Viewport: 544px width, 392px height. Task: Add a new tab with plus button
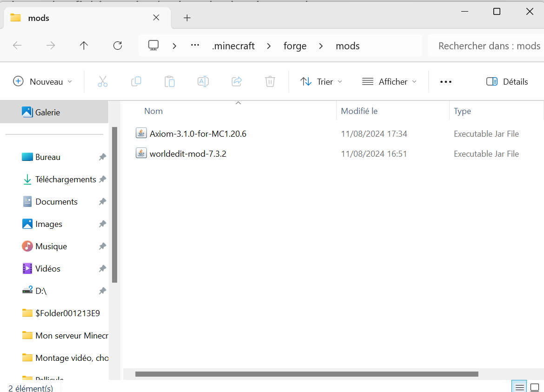[x=187, y=18]
